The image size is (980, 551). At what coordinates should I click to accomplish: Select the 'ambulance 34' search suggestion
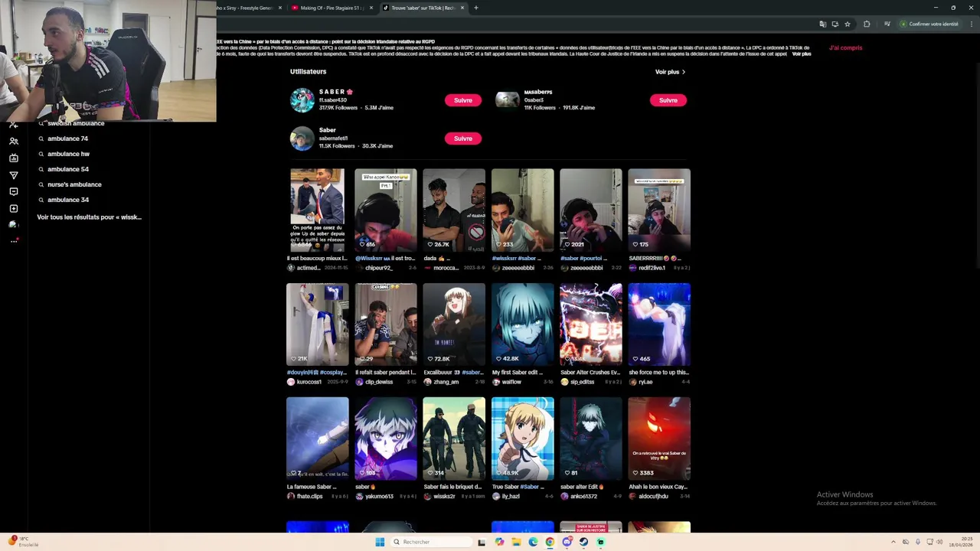68,200
